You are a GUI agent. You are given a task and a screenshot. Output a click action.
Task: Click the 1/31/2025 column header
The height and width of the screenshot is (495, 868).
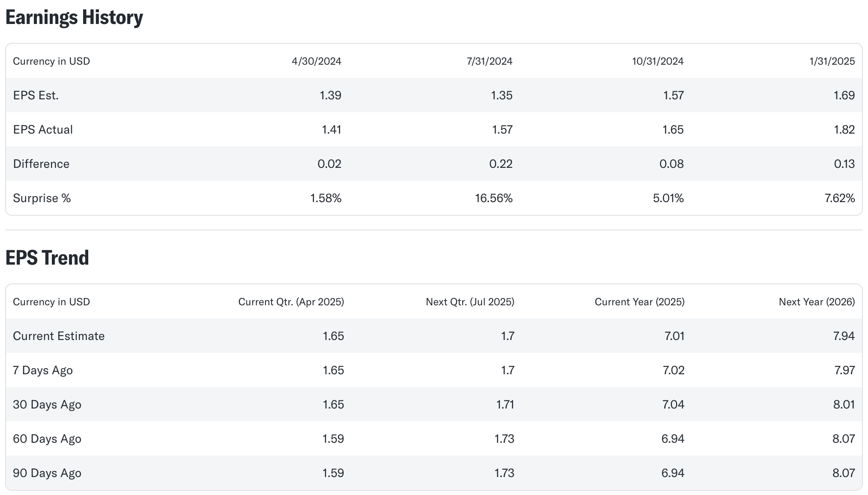pyautogui.click(x=832, y=61)
